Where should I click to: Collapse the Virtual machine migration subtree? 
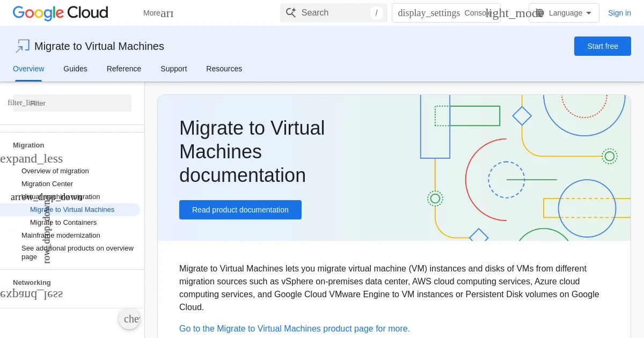pyautogui.click(x=46, y=197)
